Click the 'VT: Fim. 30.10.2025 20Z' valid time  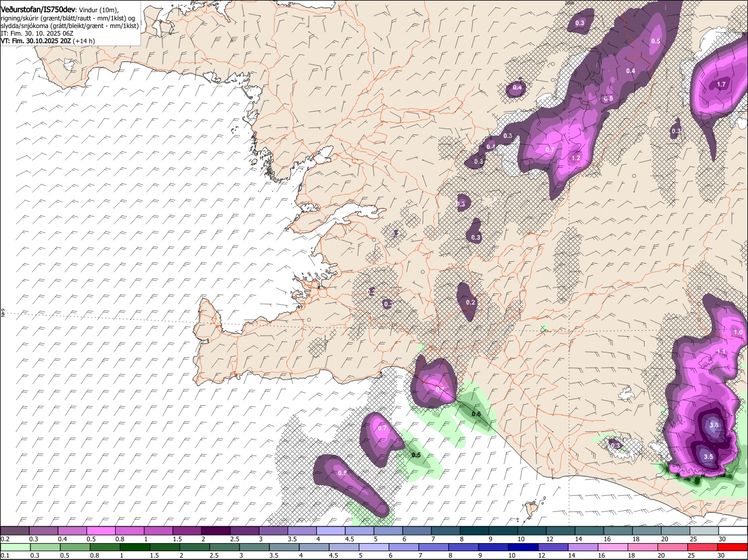pos(37,41)
